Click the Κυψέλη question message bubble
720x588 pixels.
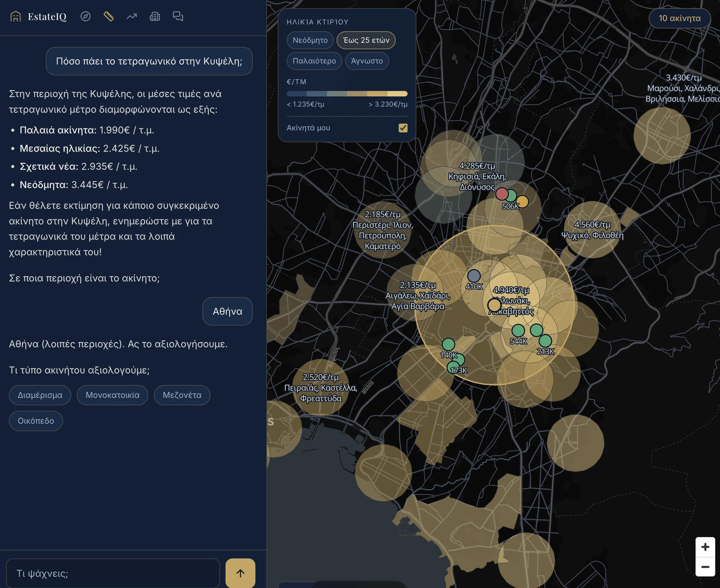pos(149,61)
